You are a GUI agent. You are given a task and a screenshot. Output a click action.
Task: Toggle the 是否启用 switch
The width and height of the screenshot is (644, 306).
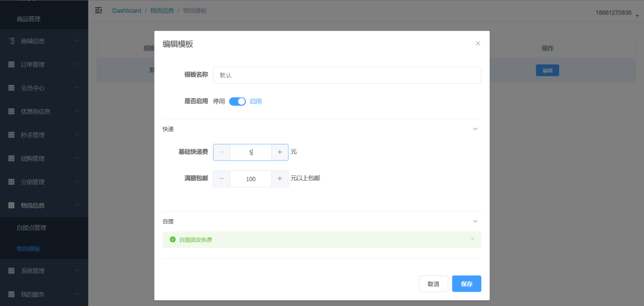tap(237, 101)
